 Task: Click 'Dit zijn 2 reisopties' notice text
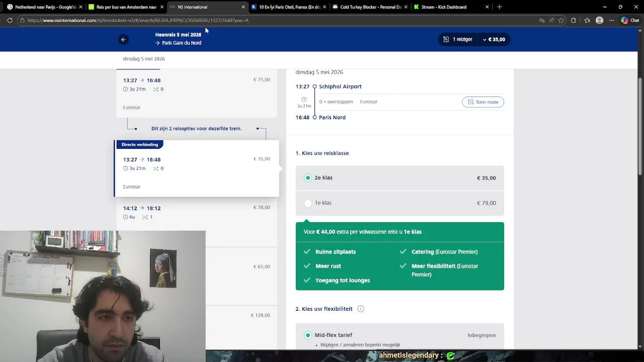click(x=196, y=128)
